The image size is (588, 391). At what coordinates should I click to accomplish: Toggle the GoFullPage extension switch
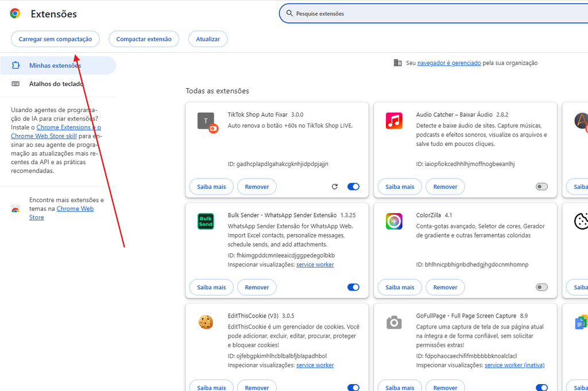pos(541,387)
